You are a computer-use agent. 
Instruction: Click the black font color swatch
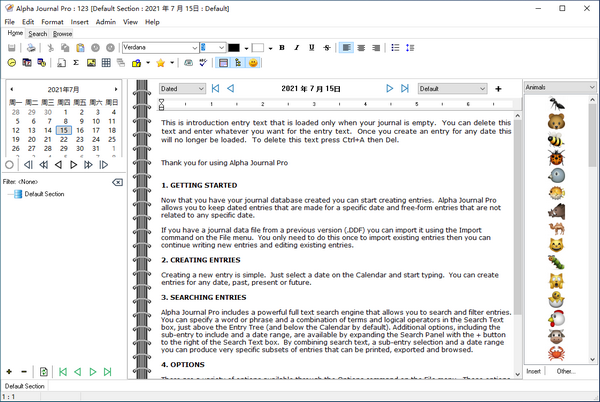pyautogui.click(x=234, y=47)
